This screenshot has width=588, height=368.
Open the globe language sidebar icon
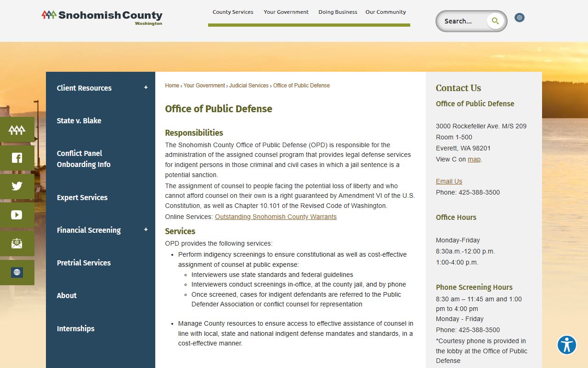tap(17, 272)
